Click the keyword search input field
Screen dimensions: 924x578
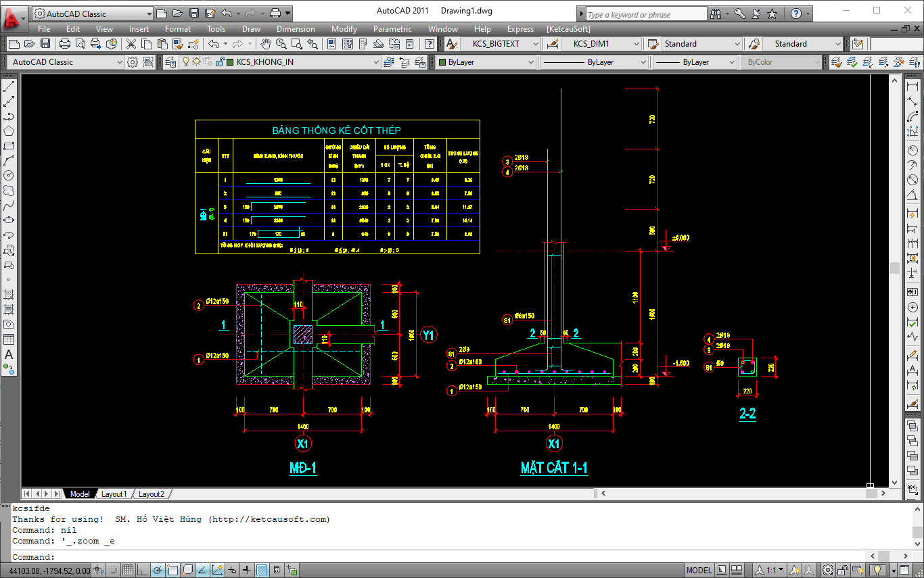click(645, 14)
